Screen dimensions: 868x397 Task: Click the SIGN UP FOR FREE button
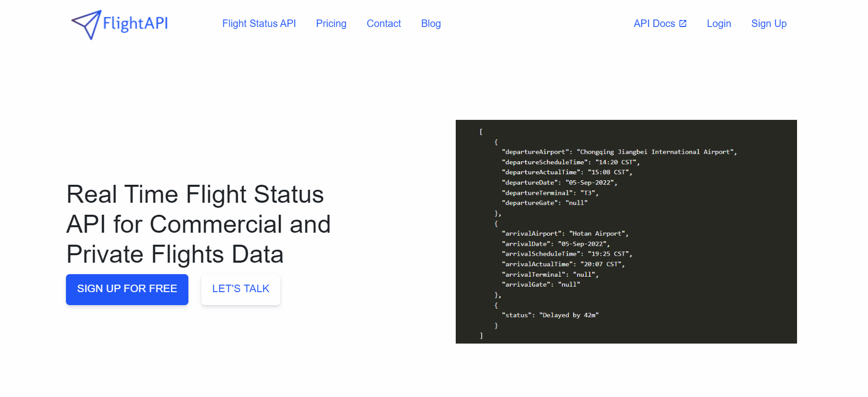(x=127, y=289)
